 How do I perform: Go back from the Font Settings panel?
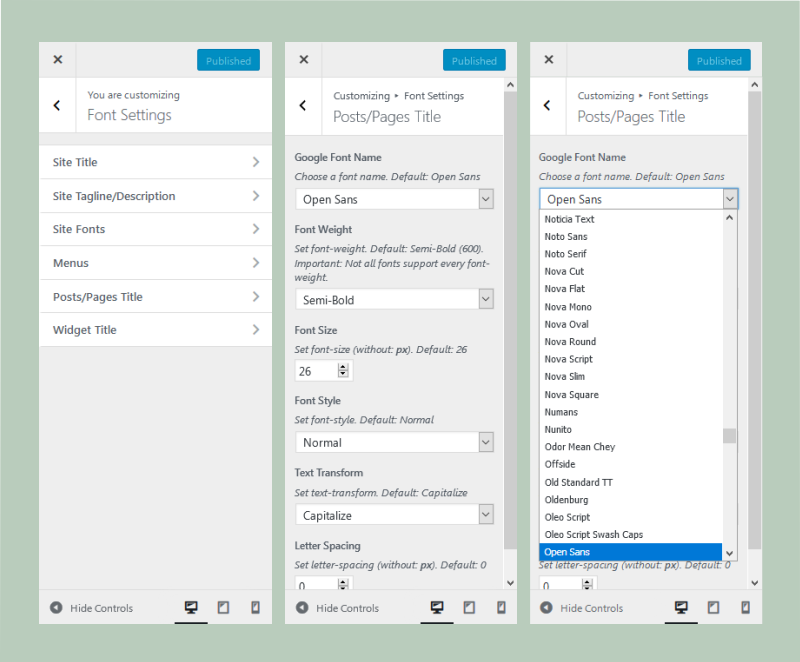coord(57,106)
